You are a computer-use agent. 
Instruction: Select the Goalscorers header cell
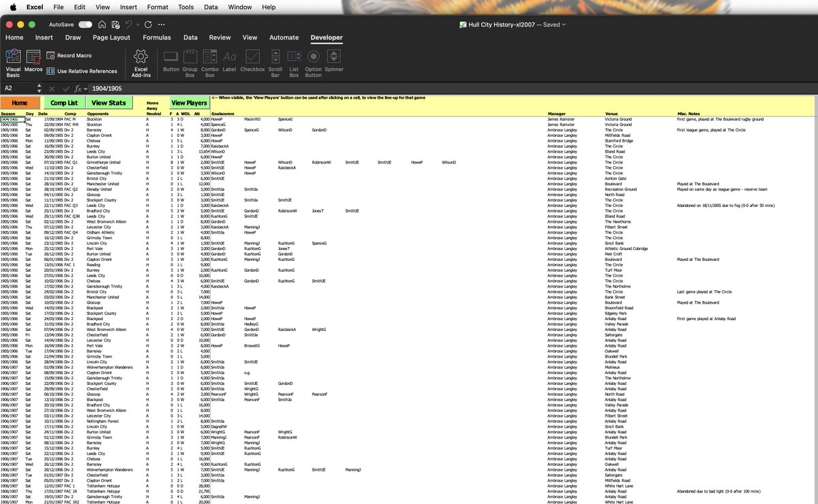click(223, 114)
